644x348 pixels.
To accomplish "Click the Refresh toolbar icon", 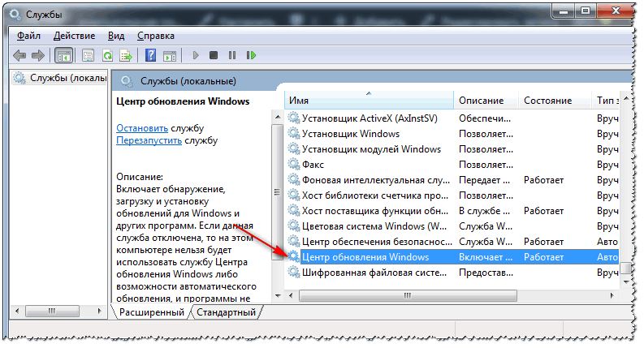I will coord(108,55).
